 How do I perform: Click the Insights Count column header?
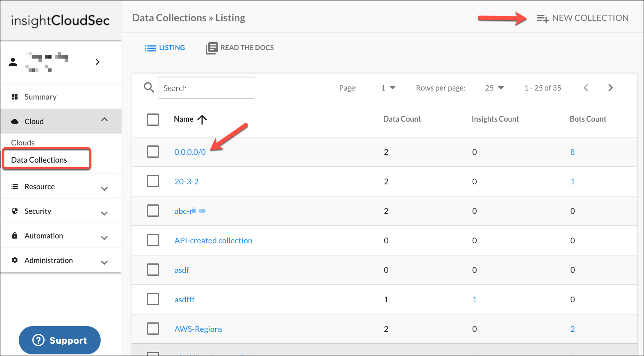click(x=495, y=119)
